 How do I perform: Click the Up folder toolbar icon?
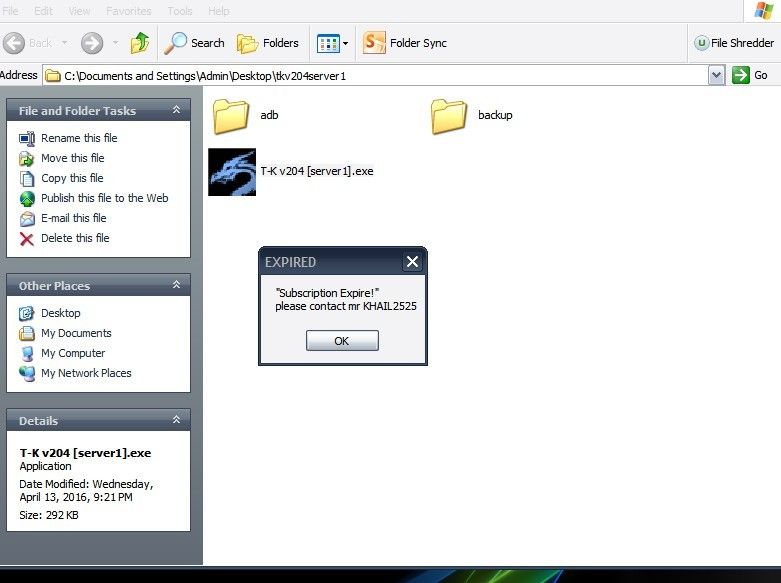(140, 43)
